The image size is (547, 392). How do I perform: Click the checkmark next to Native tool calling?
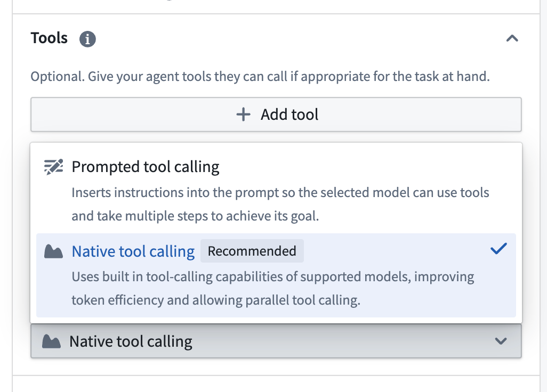(x=499, y=248)
